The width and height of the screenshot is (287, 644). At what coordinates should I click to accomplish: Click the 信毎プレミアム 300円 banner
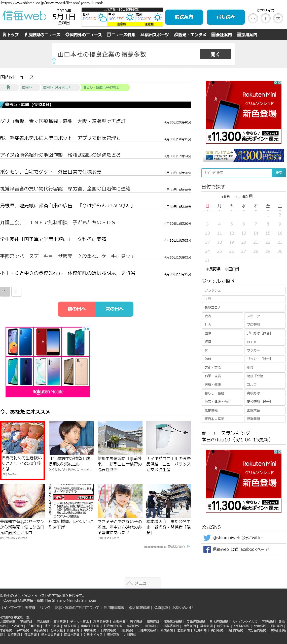pyautogui.click(x=244, y=155)
